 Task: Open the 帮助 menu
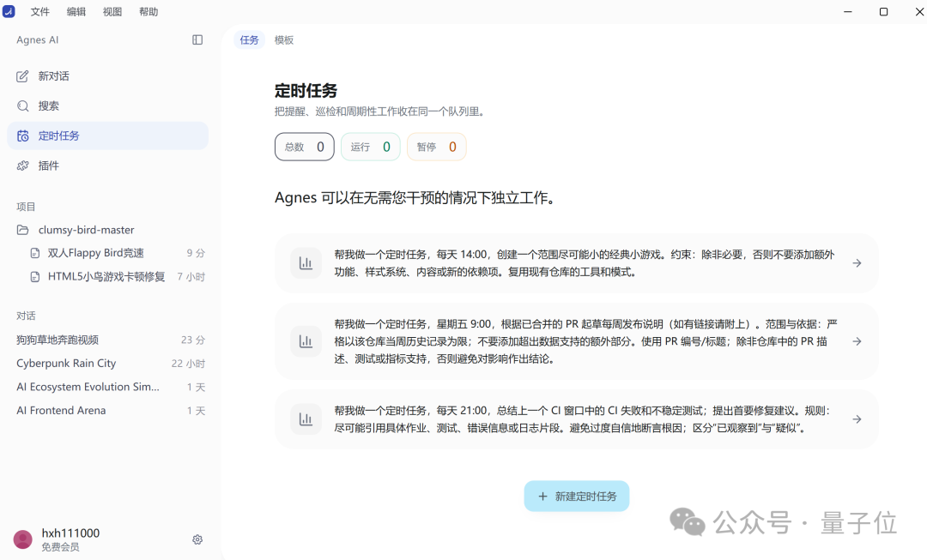click(148, 12)
